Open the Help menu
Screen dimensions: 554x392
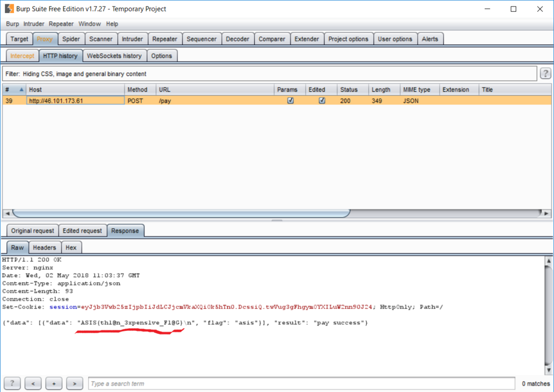tap(112, 24)
